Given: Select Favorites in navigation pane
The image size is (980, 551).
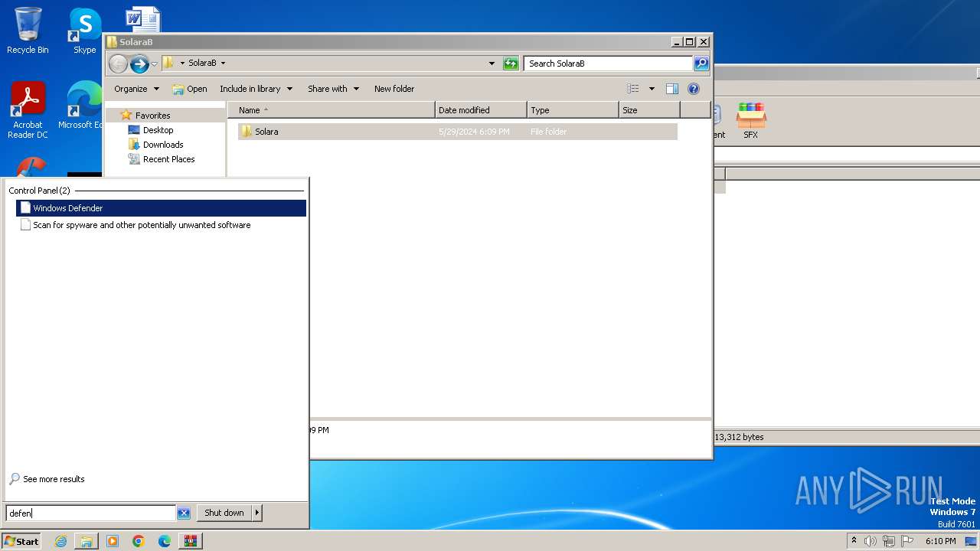Looking at the screenshot, I should click(x=152, y=116).
